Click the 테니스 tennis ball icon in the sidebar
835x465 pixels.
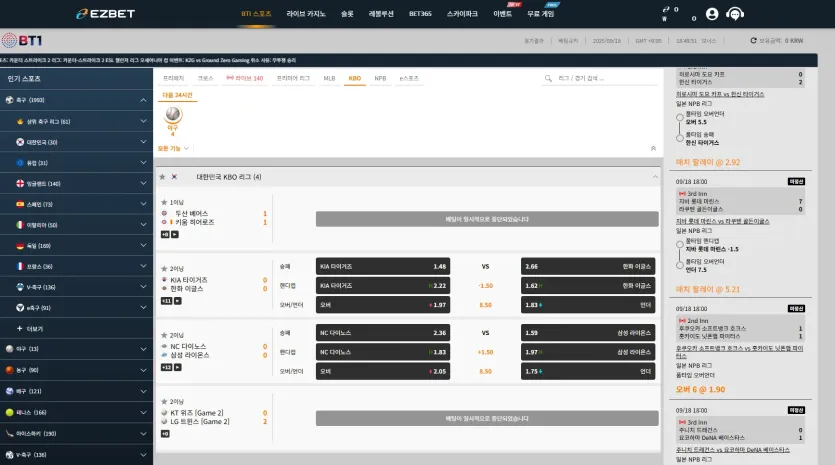(x=10, y=412)
